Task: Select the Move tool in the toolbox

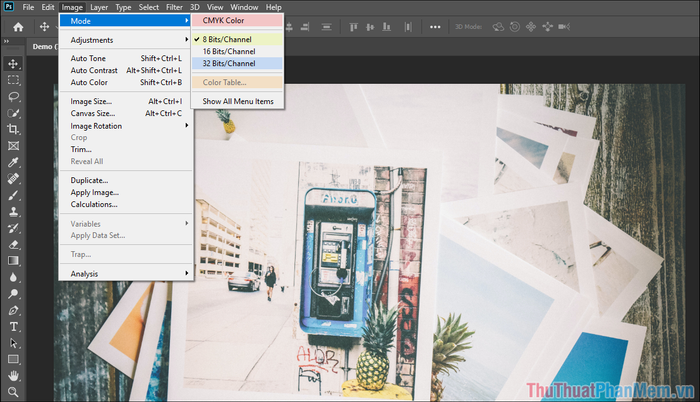Action: [x=13, y=64]
